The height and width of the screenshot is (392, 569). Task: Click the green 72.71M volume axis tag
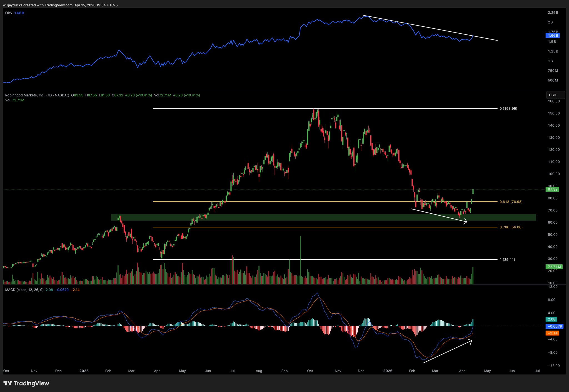coord(554,267)
